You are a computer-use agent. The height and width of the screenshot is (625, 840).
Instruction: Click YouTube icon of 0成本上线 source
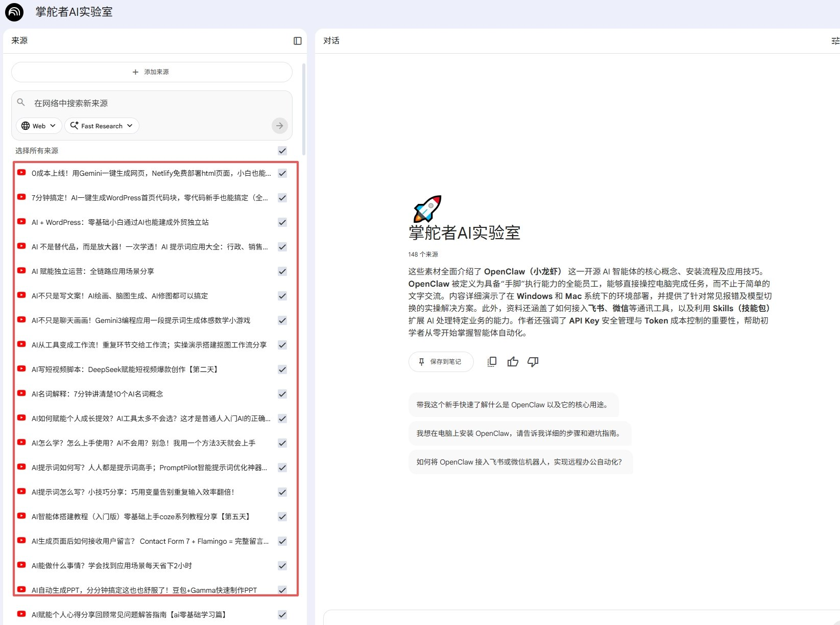coord(21,173)
